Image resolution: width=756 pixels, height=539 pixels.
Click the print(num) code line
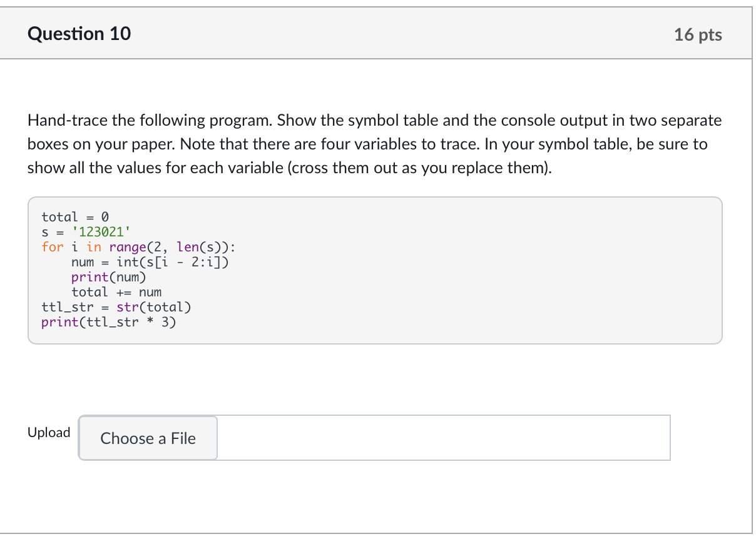pos(108,277)
